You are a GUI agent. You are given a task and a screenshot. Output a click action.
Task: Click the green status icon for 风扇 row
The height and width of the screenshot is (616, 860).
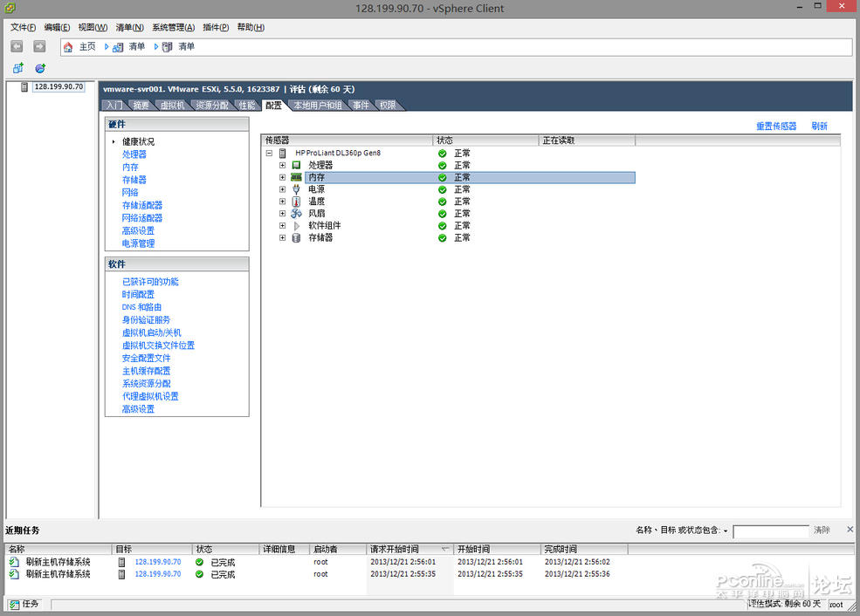[442, 214]
